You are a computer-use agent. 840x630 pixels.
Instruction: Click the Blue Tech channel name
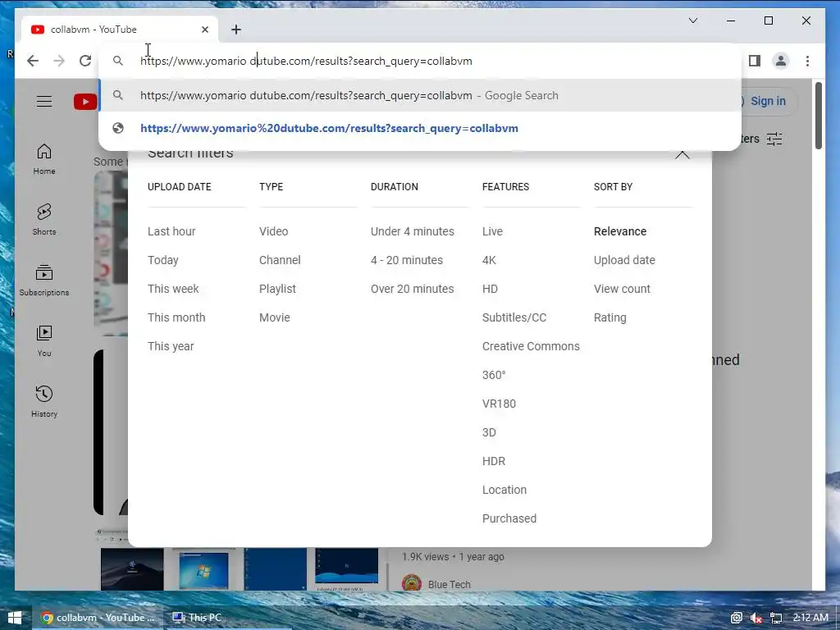(449, 584)
